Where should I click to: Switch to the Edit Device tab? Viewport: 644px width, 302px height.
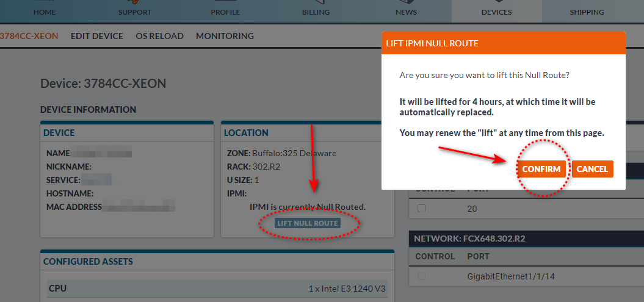click(x=97, y=36)
